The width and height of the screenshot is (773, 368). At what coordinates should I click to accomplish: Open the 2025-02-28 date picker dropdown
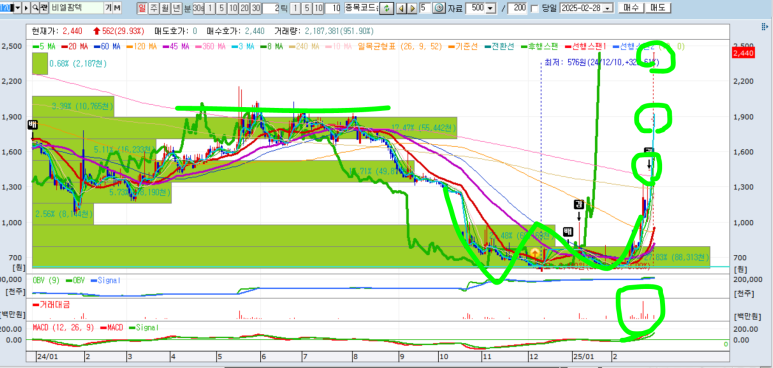(x=607, y=9)
